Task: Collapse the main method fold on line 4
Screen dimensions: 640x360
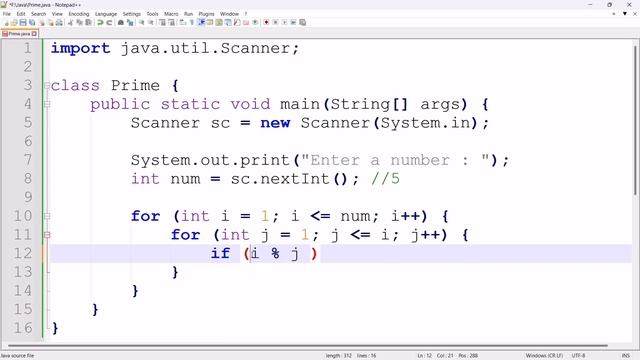Action: tap(47, 104)
